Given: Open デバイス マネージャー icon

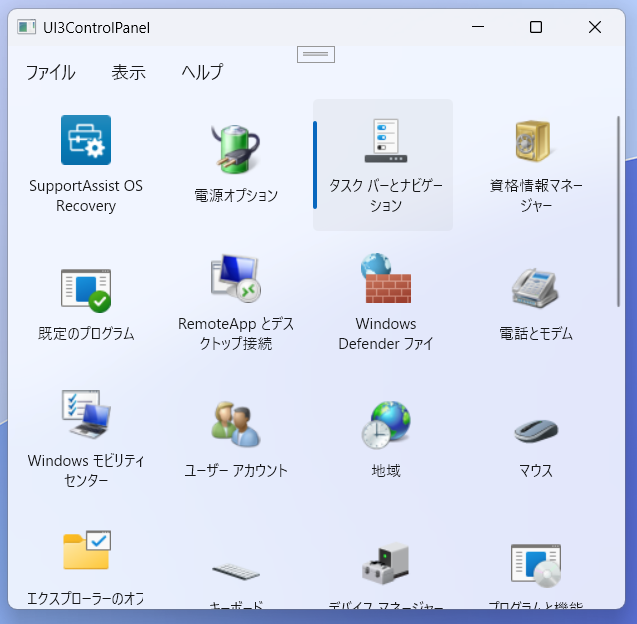Looking at the screenshot, I should [385, 566].
